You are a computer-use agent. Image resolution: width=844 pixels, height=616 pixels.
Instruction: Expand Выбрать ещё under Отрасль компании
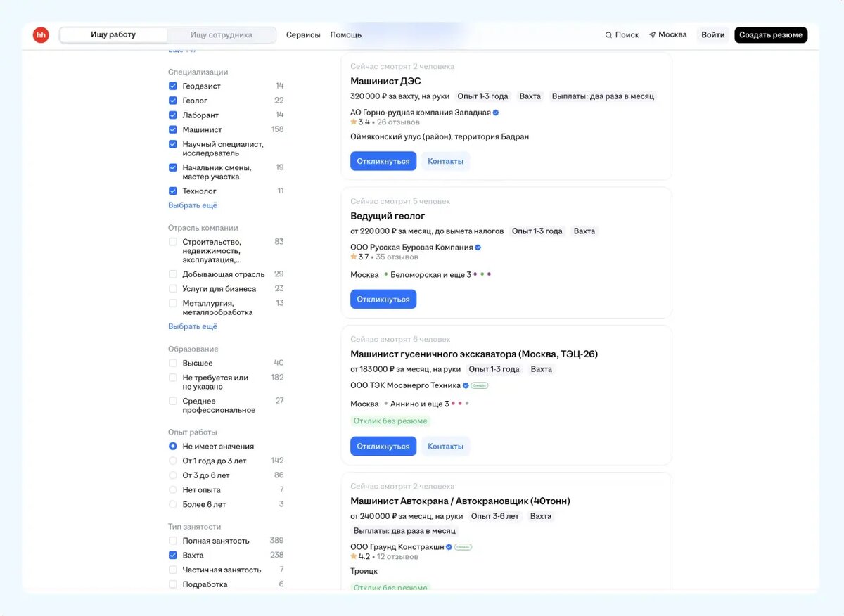tap(193, 326)
